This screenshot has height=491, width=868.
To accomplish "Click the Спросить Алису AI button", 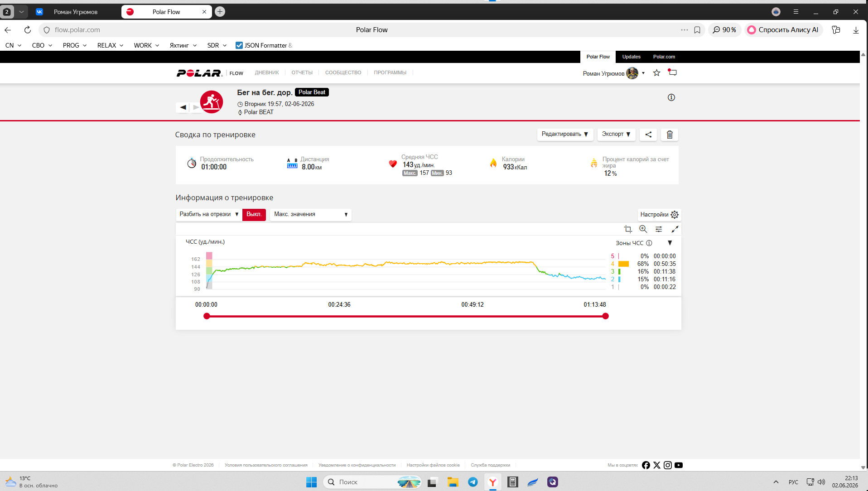I will (x=784, y=30).
